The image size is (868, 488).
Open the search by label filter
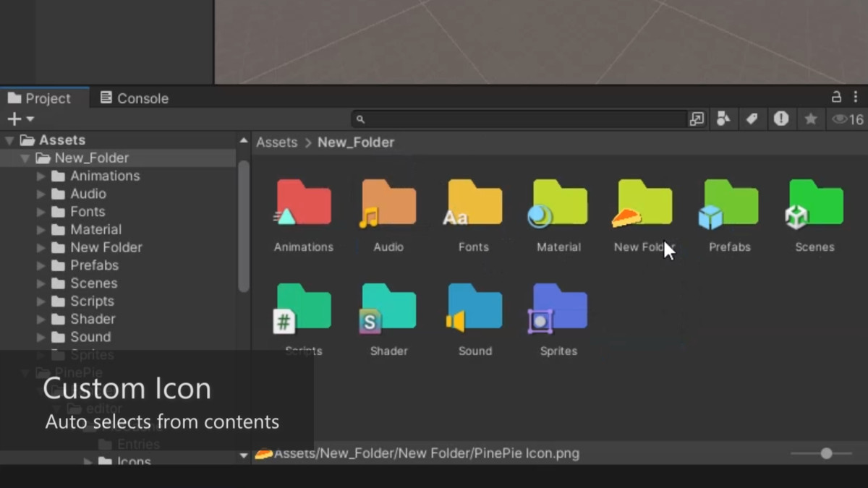pos(752,119)
